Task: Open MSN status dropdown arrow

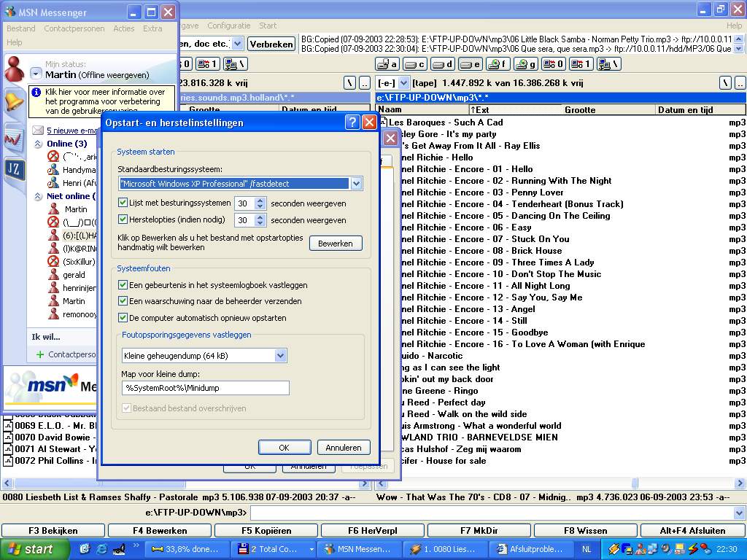Action: (36, 74)
